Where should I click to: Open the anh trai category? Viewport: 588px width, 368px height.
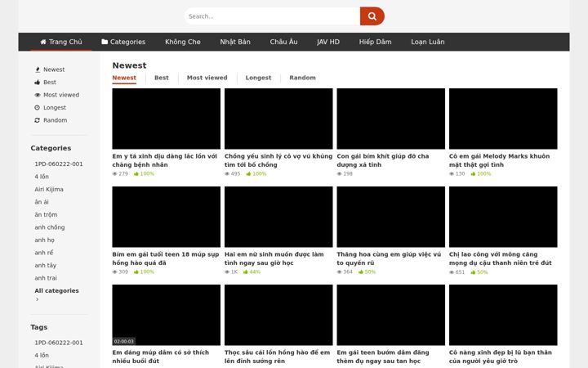pyautogui.click(x=46, y=278)
